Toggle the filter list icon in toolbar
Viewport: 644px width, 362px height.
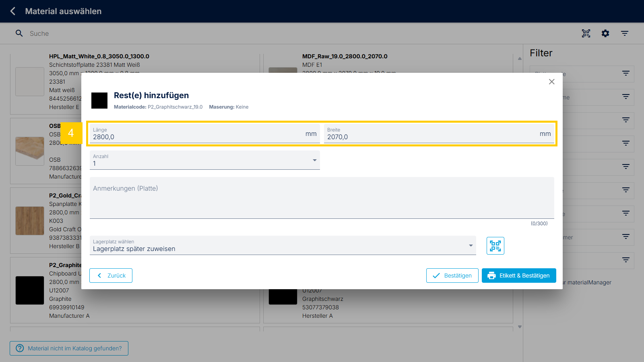pyautogui.click(x=625, y=33)
